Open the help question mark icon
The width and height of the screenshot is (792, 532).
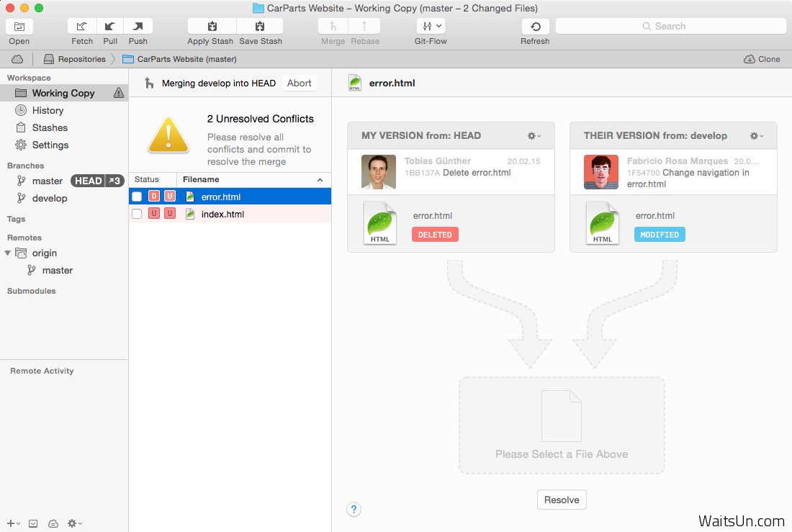coord(354,510)
